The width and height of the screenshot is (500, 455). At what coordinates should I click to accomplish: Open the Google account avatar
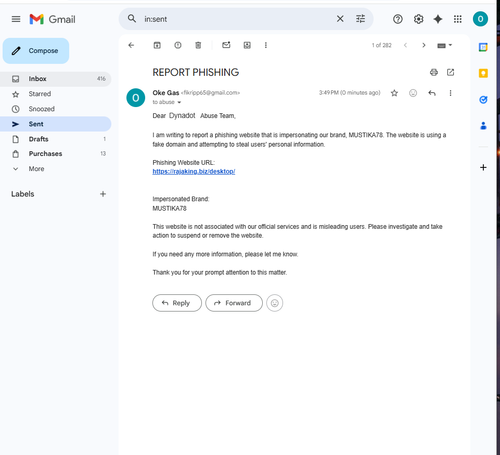coord(480,19)
